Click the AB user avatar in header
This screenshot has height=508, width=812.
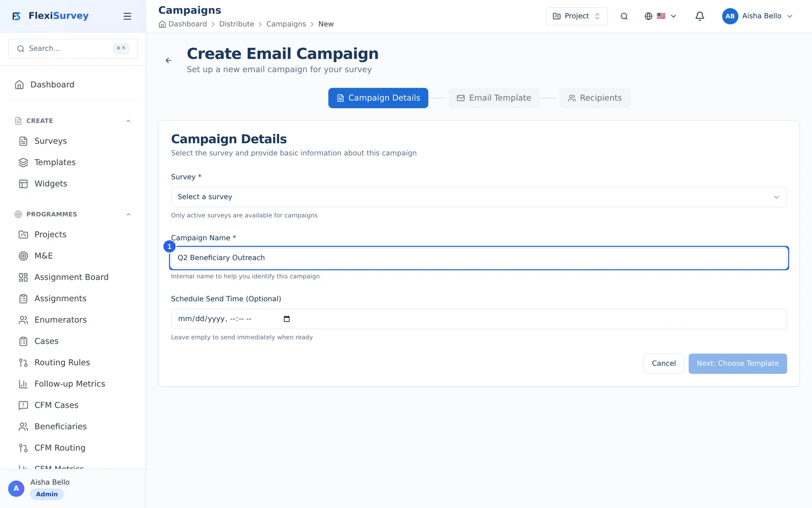tap(730, 16)
